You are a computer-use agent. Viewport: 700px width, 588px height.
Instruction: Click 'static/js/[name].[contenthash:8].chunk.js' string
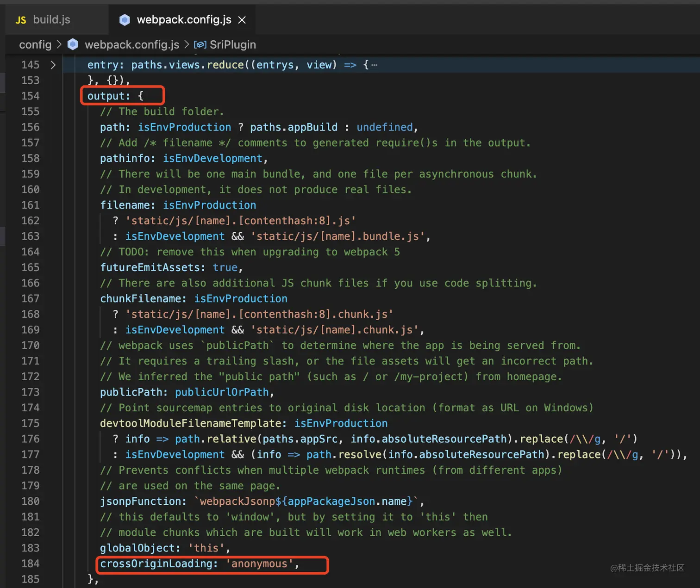pos(259,314)
